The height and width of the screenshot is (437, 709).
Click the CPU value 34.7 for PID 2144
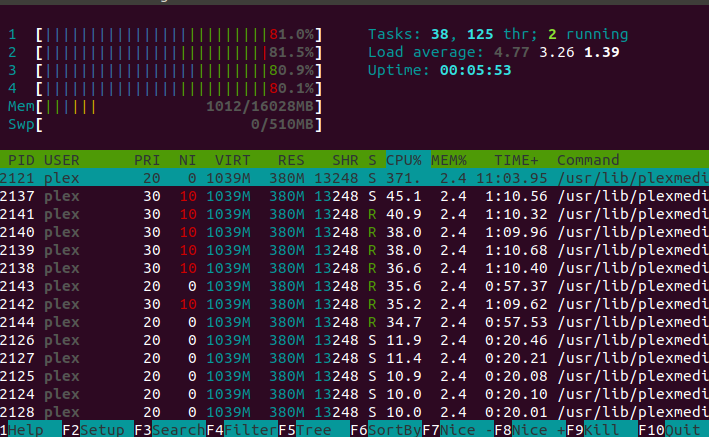click(404, 323)
